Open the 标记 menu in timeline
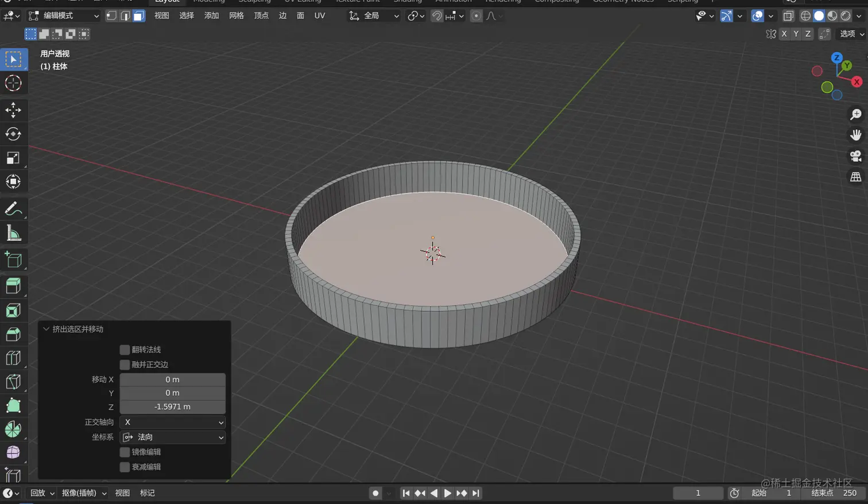Image resolution: width=868 pixels, height=504 pixels. point(148,493)
